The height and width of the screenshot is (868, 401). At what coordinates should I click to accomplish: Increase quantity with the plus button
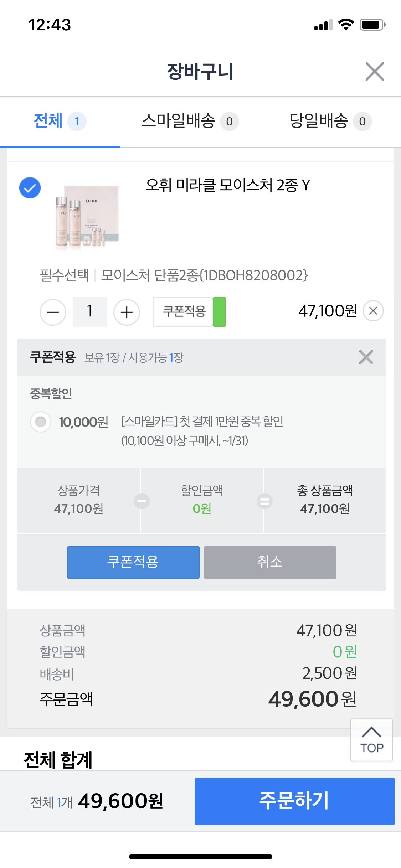127,312
